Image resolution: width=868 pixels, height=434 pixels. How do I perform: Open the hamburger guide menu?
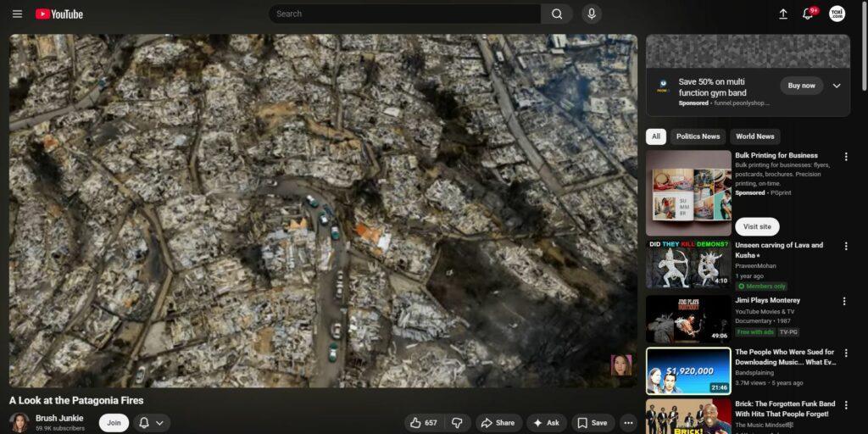coord(17,14)
